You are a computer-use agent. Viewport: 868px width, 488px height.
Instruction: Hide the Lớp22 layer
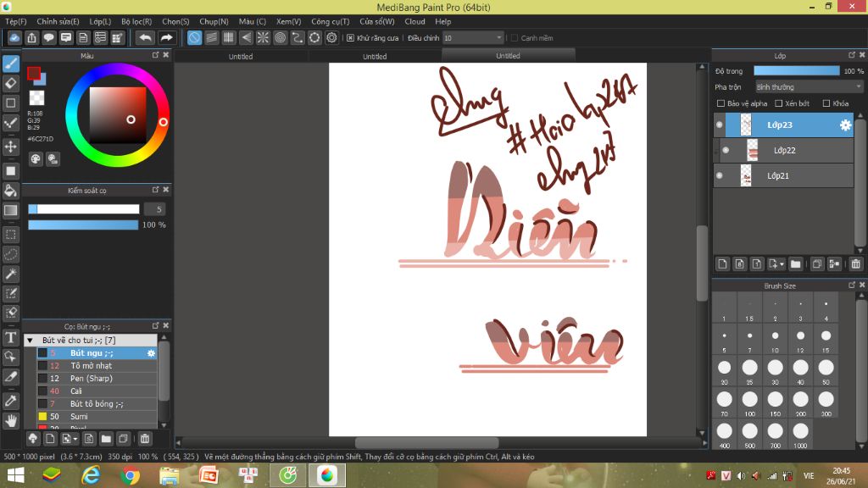(x=726, y=150)
